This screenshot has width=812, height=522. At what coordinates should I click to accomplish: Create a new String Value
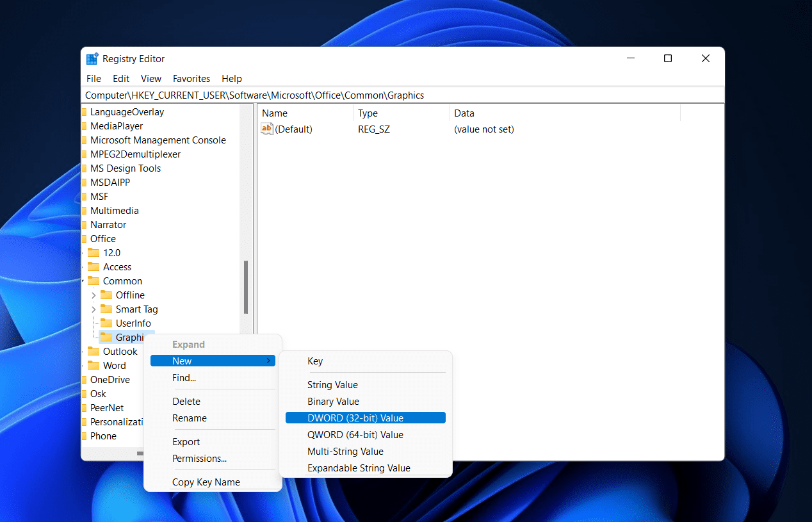pyautogui.click(x=332, y=385)
